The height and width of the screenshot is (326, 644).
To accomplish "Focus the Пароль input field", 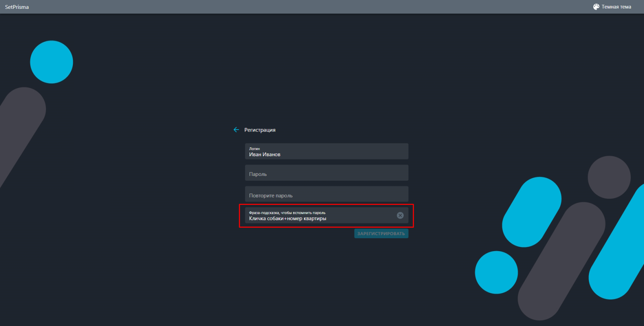I will (326, 173).
